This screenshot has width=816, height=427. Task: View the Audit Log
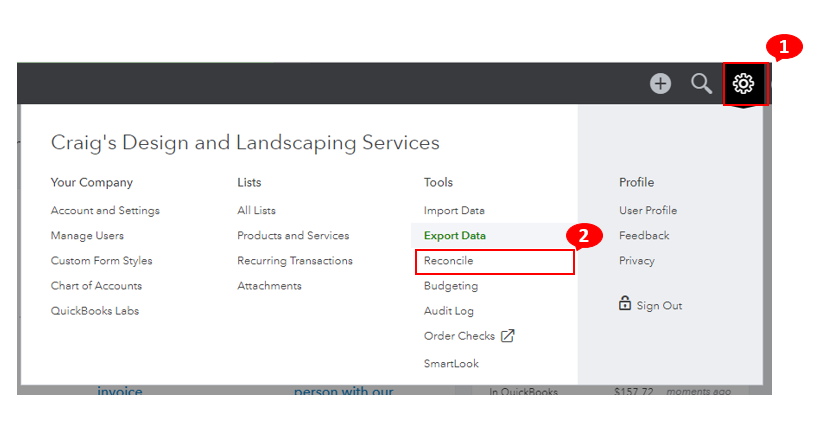(449, 311)
